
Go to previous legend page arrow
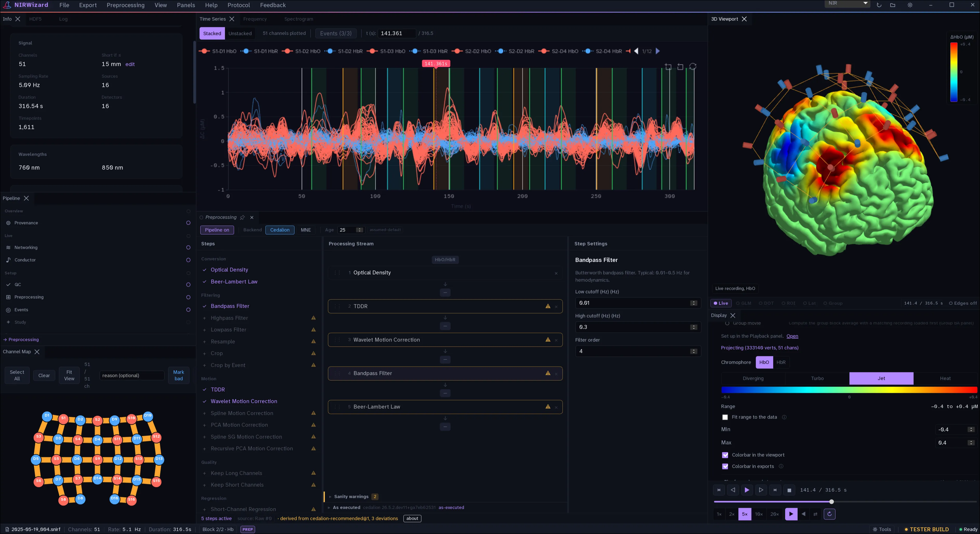click(636, 51)
